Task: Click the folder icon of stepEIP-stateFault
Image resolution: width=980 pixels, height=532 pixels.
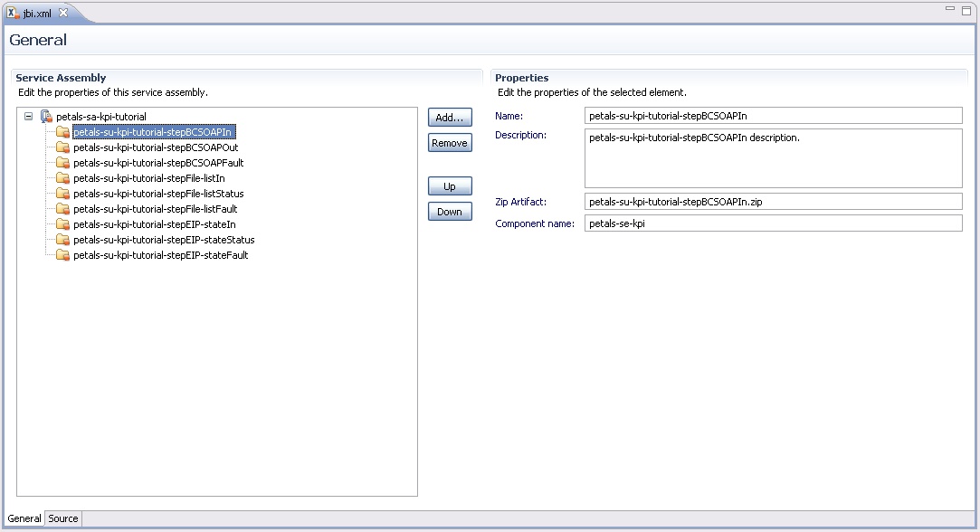Action: [62, 255]
